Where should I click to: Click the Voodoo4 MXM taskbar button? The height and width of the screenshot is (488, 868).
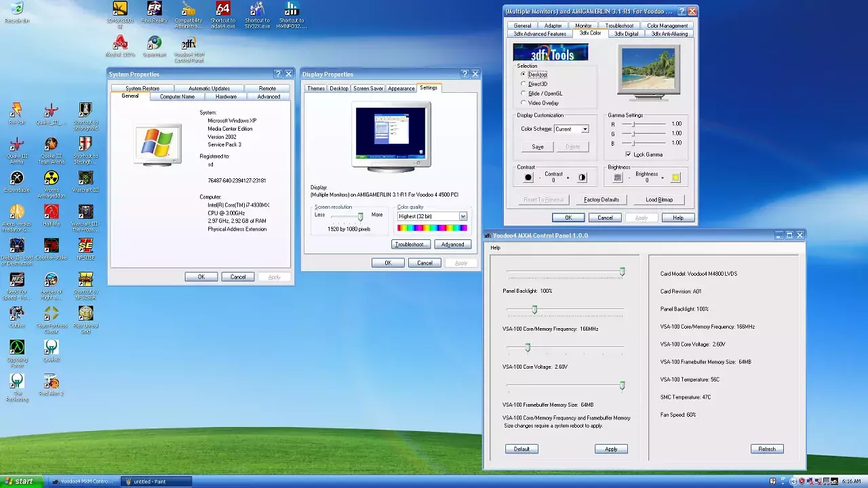click(83, 481)
